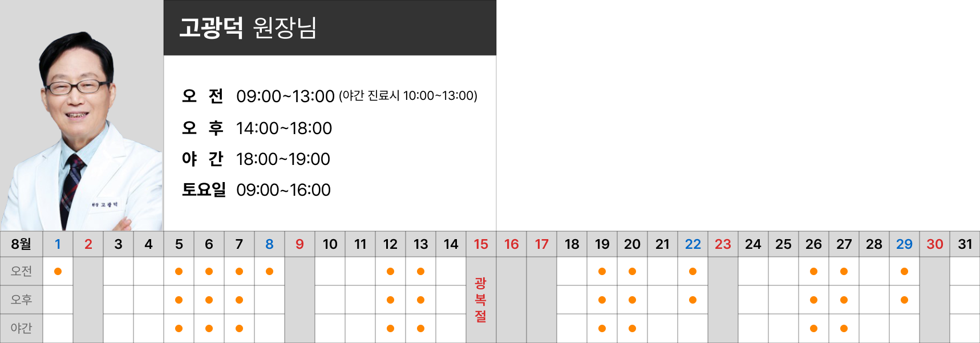Click the 8월 month header cell
Viewport: 980px width, 343px height.
21,244
